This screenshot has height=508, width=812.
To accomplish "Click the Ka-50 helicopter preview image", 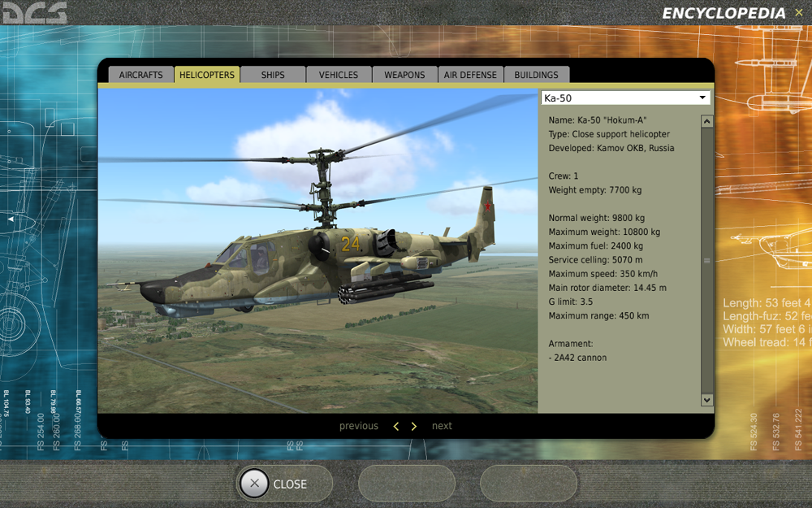I will [318, 251].
